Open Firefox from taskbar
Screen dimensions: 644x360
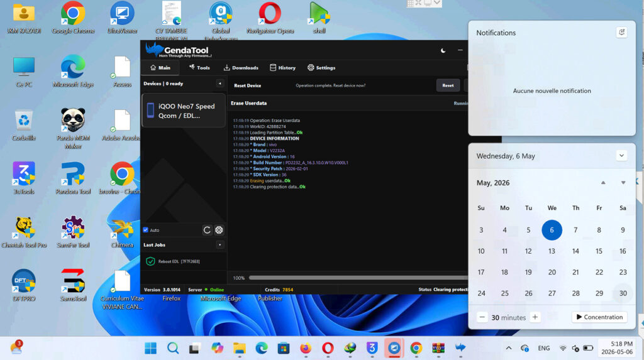[x=306, y=348]
